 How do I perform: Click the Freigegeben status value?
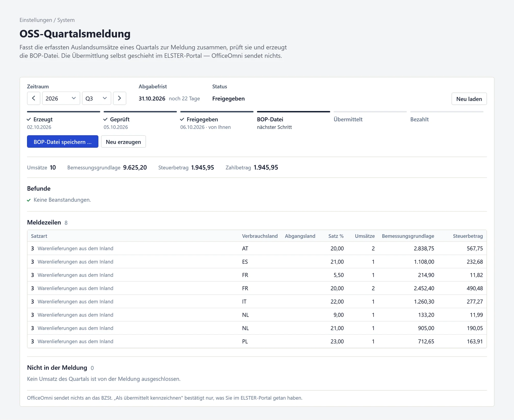pyautogui.click(x=228, y=99)
